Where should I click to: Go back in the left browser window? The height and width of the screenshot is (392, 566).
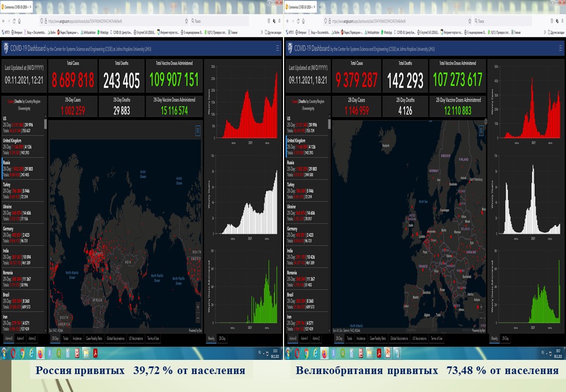coord(4,21)
